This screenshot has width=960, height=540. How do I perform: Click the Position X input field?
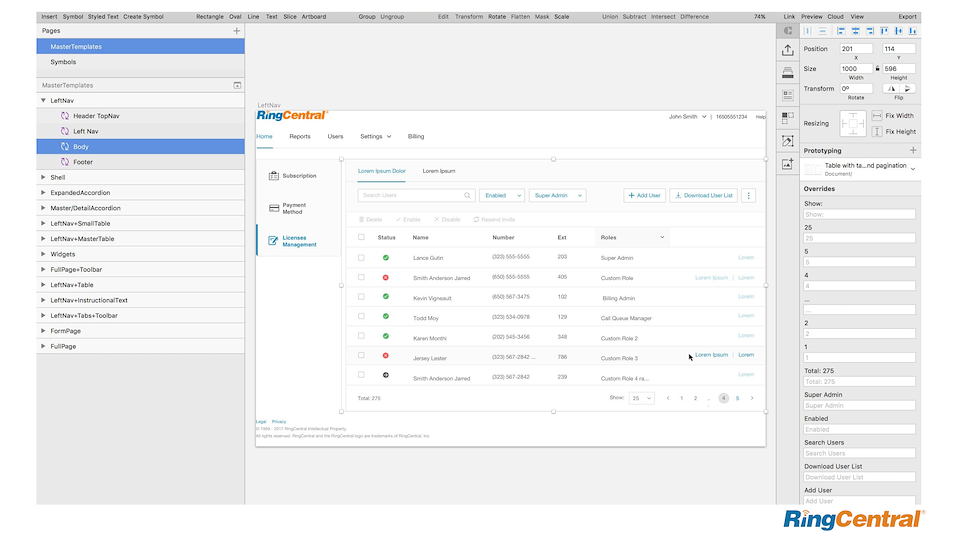point(855,49)
